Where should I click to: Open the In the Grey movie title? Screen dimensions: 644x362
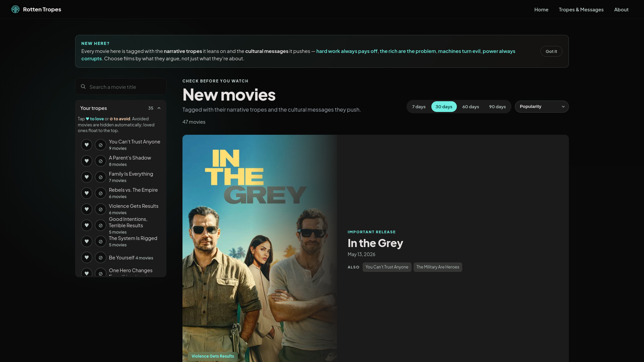tap(375, 243)
